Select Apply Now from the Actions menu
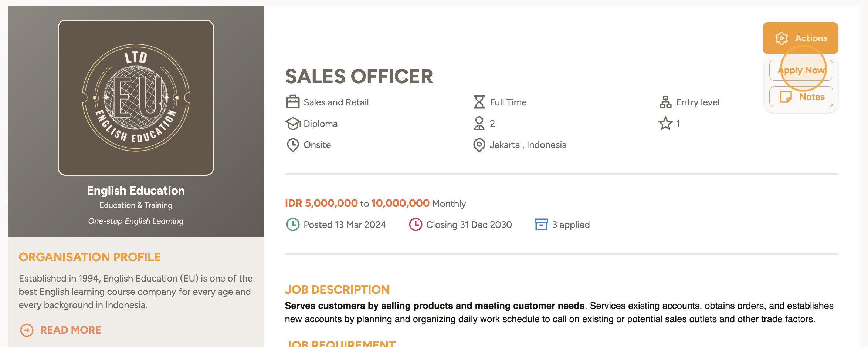Viewport: 868px width, 347px height. coord(801,70)
